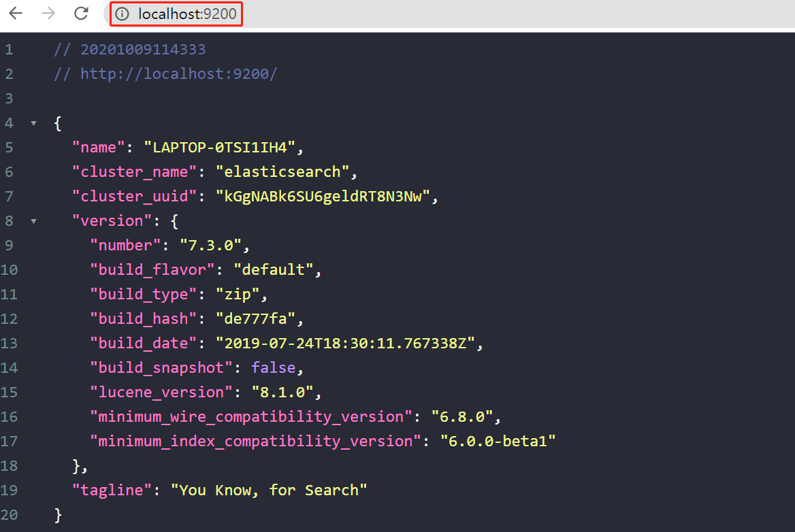795x532 pixels.
Task: Select the value "de777fa"
Action: pos(255,318)
